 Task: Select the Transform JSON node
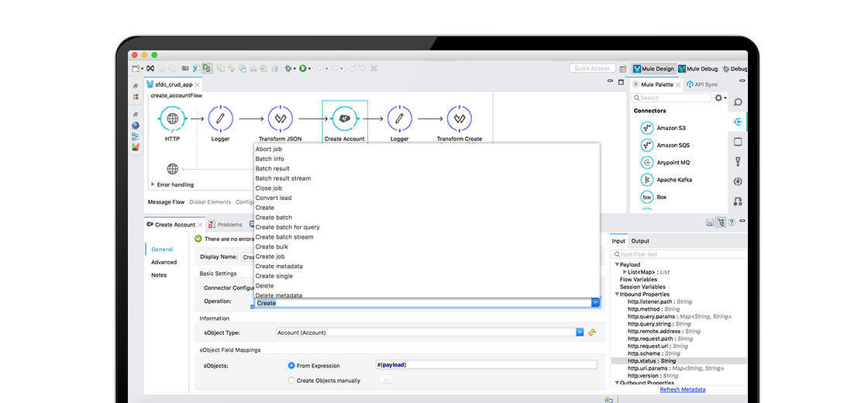tap(280, 118)
